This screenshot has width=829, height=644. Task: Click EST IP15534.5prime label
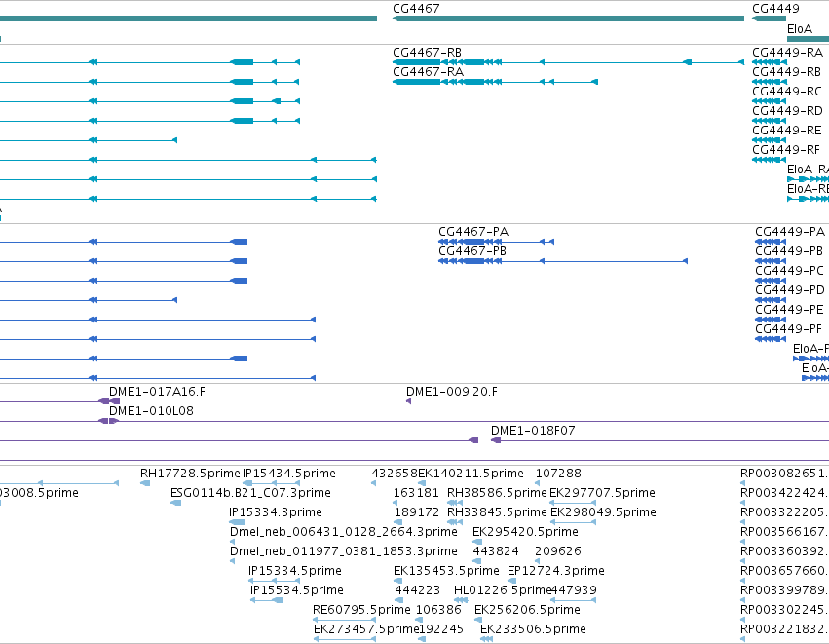pyautogui.click(x=297, y=590)
